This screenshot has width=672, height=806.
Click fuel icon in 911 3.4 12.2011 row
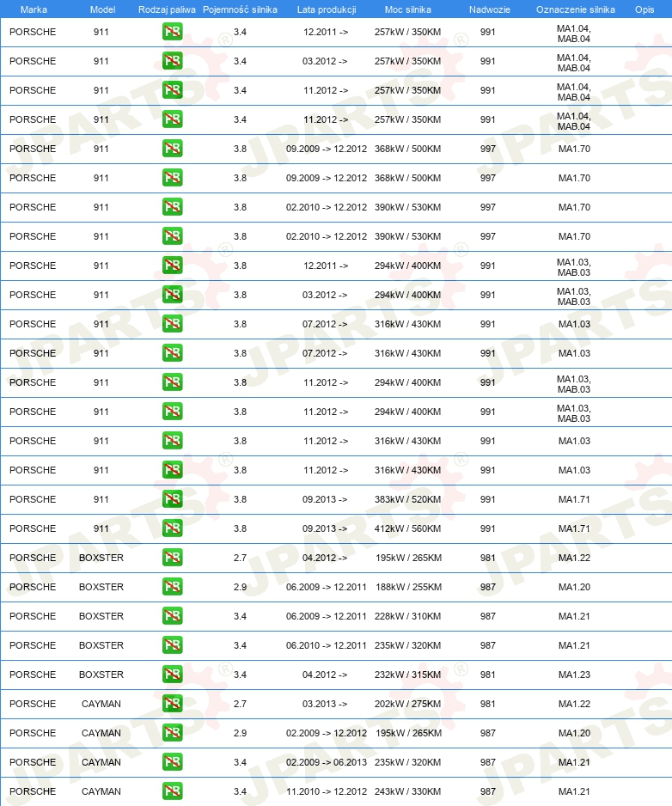click(172, 32)
